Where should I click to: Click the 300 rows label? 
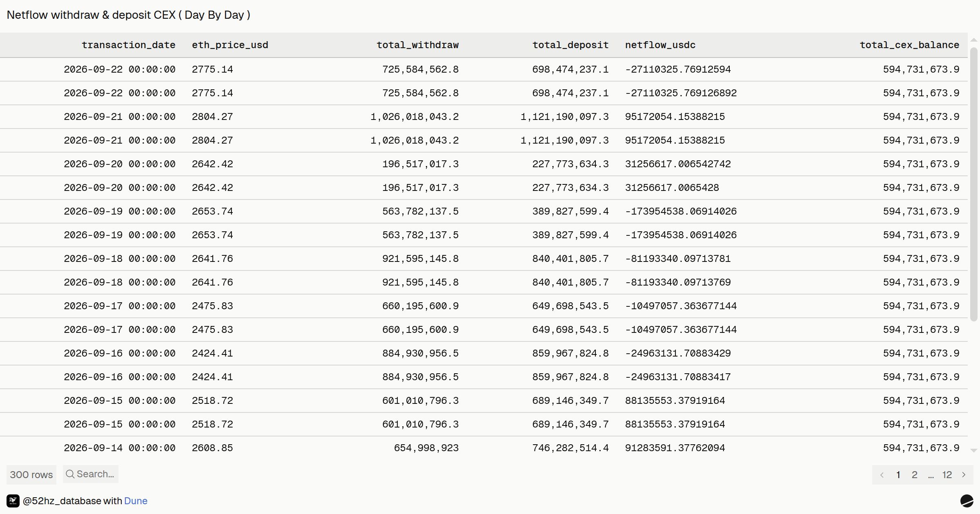pyautogui.click(x=31, y=475)
